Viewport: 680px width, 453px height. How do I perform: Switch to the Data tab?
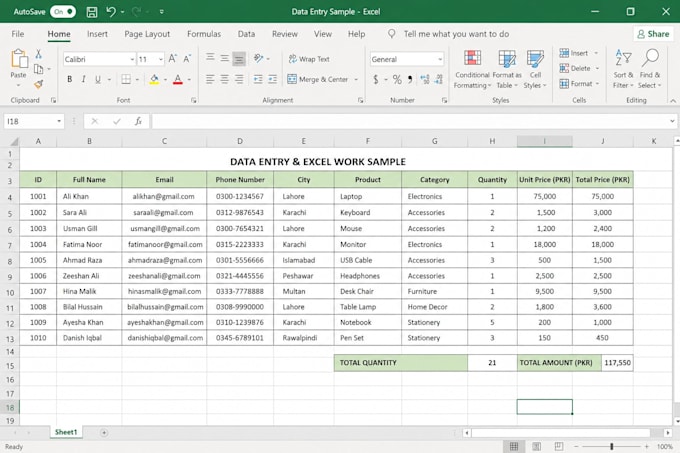coord(246,34)
